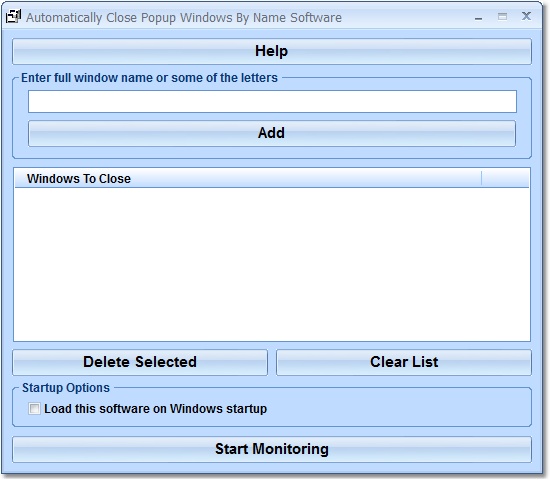Click the Startup Options group label

point(66,388)
